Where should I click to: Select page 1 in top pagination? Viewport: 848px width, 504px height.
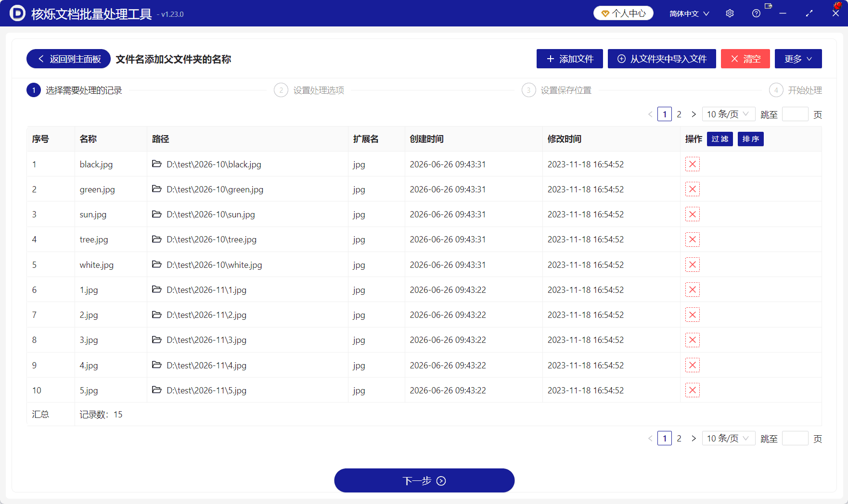pos(665,114)
